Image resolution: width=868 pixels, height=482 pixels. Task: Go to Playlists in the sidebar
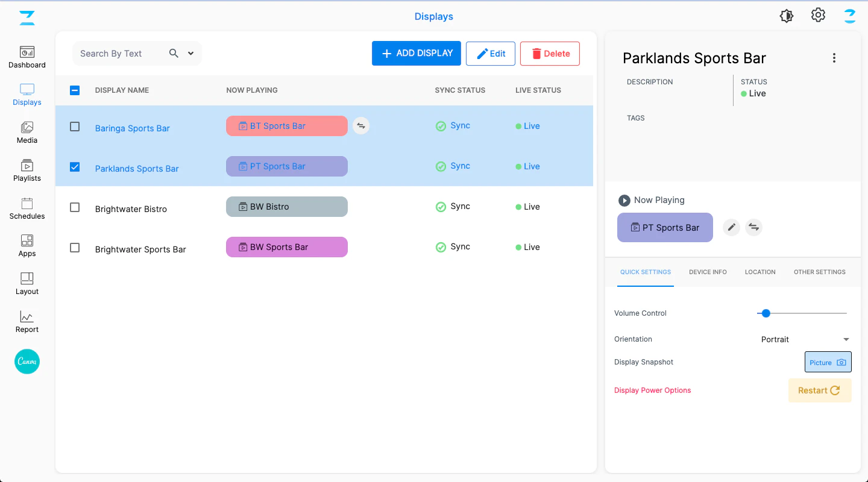[27, 171]
